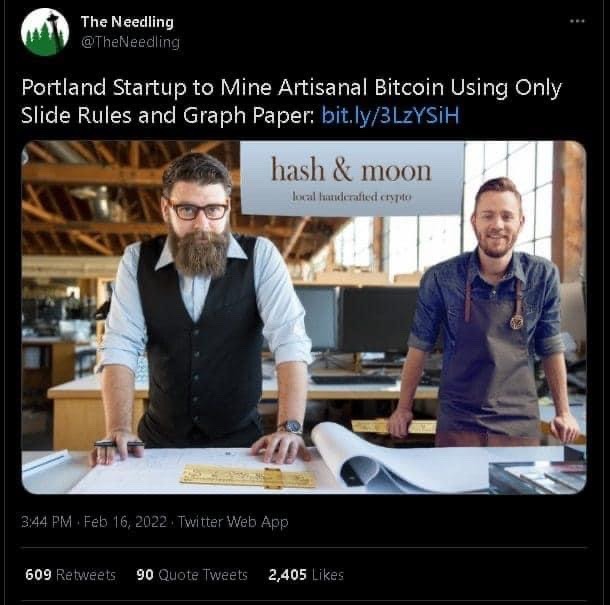
Task: Click the man wearing the apron
Action: click(490, 311)
